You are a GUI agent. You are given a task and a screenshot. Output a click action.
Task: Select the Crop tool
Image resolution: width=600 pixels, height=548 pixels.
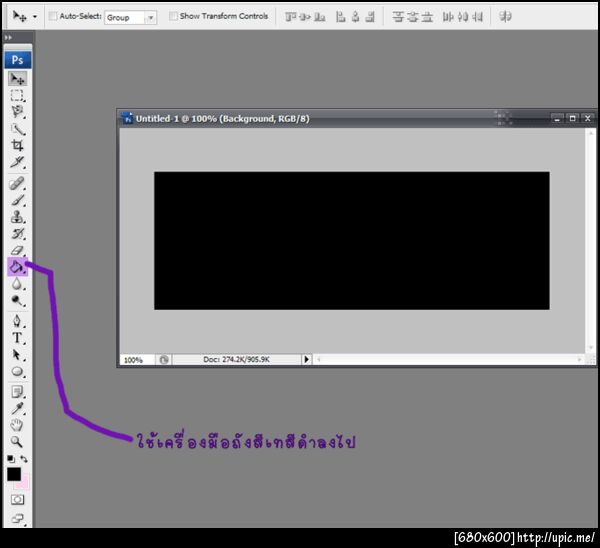pyautogui.click(x=17, y=145)
